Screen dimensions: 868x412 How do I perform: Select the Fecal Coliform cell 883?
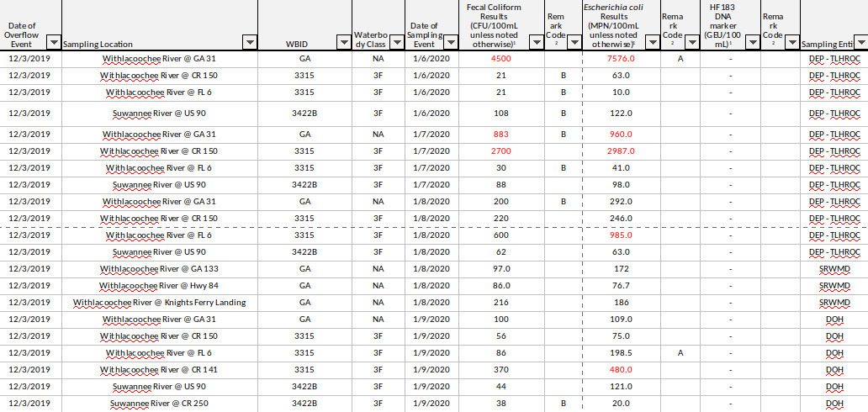(501, 134)
